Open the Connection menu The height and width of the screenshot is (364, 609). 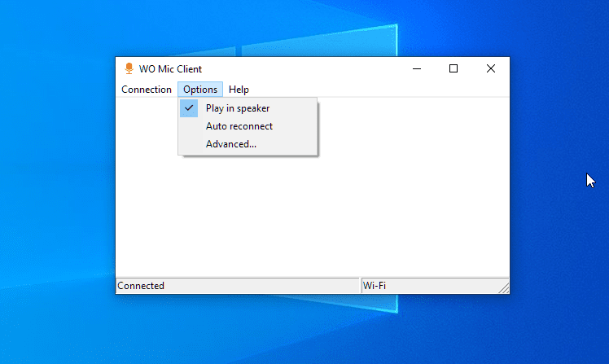(x=147, y=90)
